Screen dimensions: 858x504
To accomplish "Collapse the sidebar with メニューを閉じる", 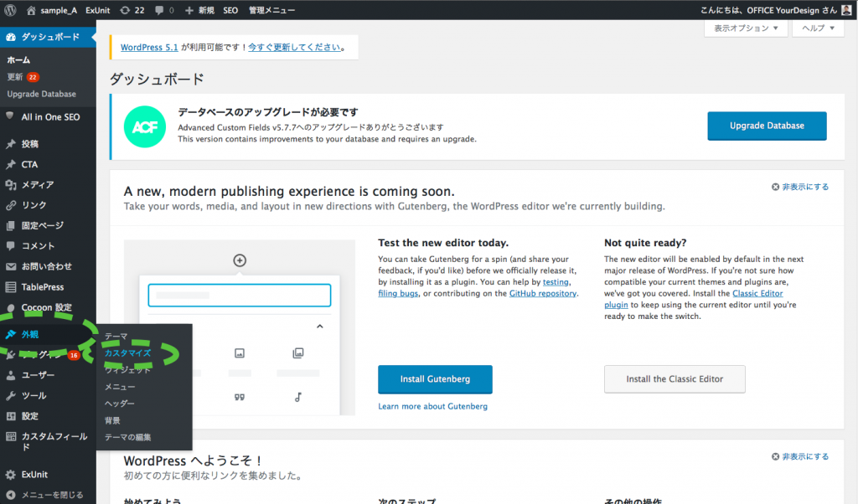I will point(51,494).
